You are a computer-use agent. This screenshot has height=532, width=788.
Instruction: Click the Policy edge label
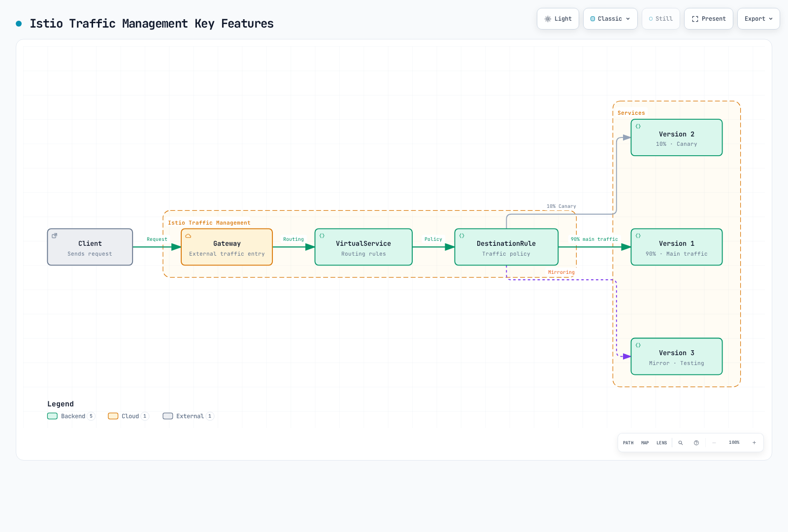tap(433, 239)
